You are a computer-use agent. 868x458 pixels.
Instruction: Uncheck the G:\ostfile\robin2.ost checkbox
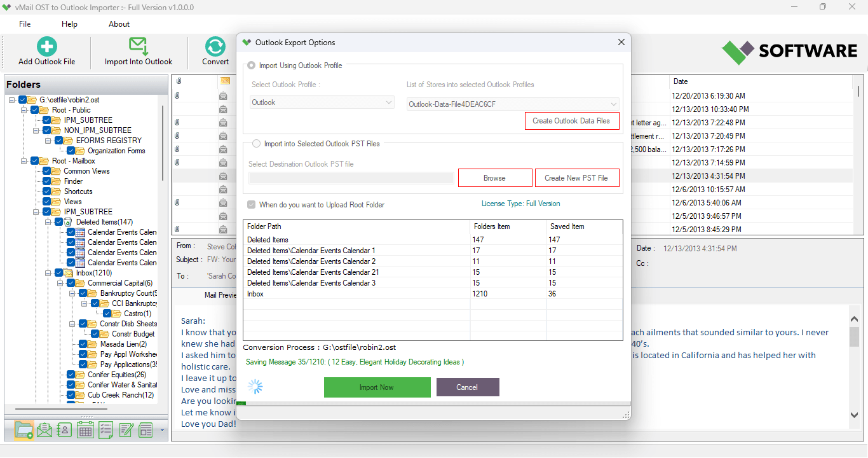point(23,100)
